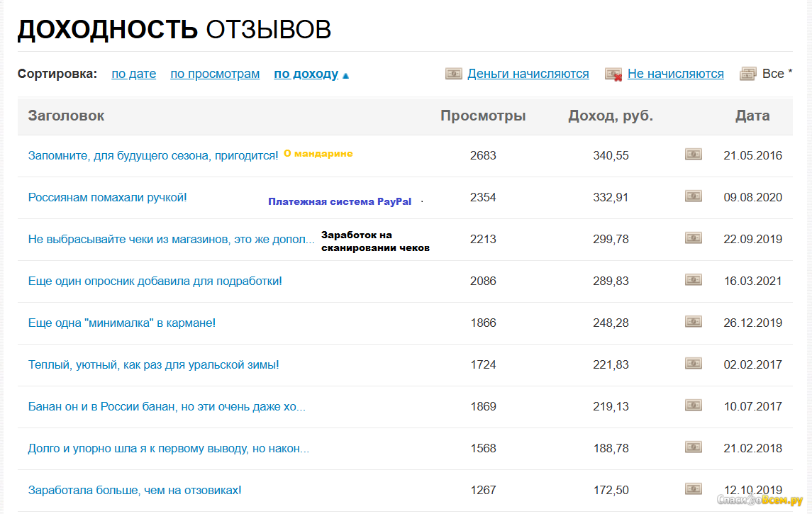Toggle sort direction arrow next to "по доходу"

point(345,75)
